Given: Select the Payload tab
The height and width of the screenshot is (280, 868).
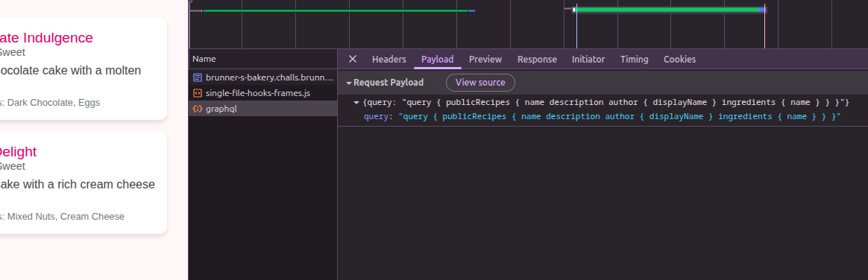Looking at the screenshot, I should pyautogui.click(x=437, y=59).
